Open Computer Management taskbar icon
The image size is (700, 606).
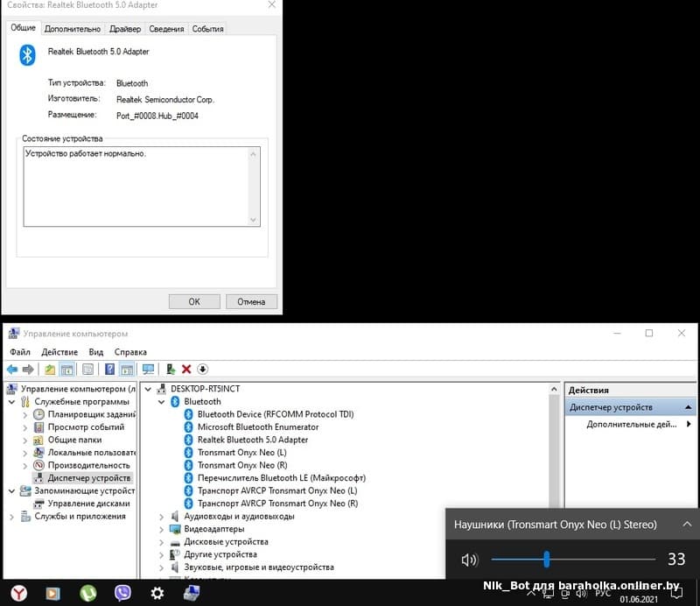(x=192, y=593)
